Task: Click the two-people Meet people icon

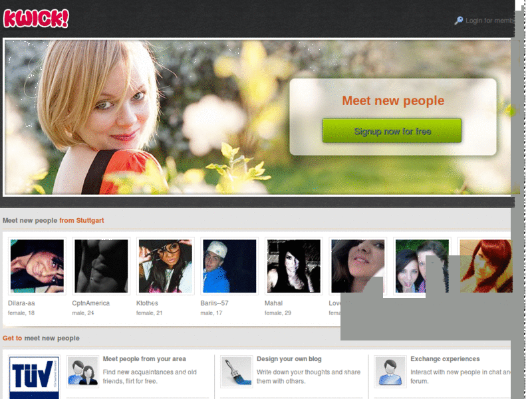Action: click(x=82, y=372)
